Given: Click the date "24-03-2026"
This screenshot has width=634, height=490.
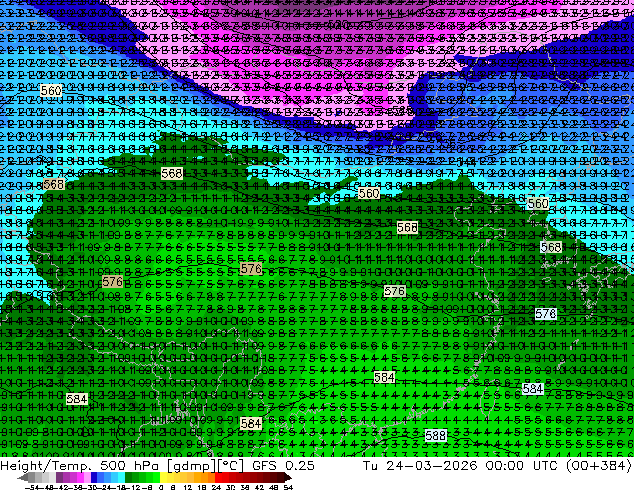Looking at the screenshot, I should coord(431,465).
